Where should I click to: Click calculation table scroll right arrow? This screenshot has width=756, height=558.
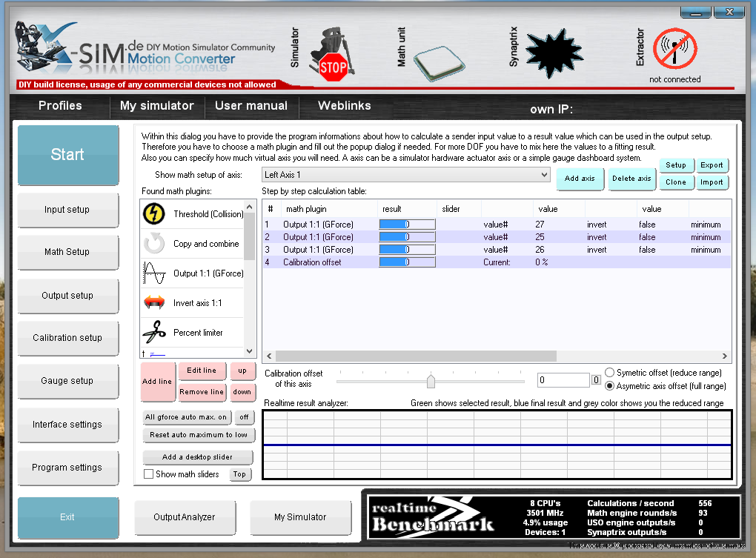point(725,356)
